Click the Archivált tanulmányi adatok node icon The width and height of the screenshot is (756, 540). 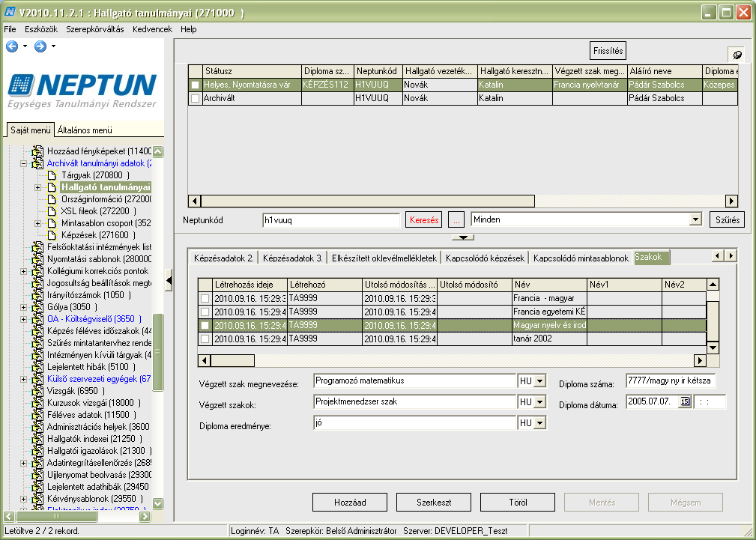tap(37, 163)
